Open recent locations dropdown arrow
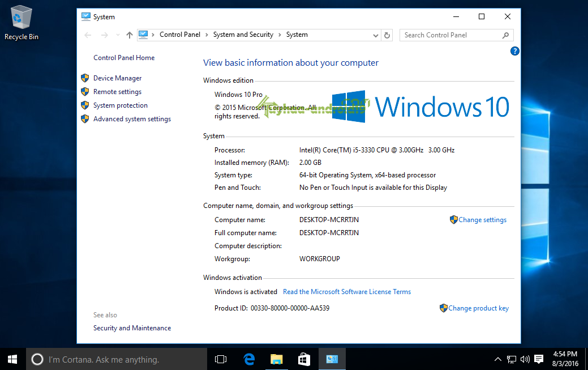The width and height of the screenshot is (588, 370). 118,35
